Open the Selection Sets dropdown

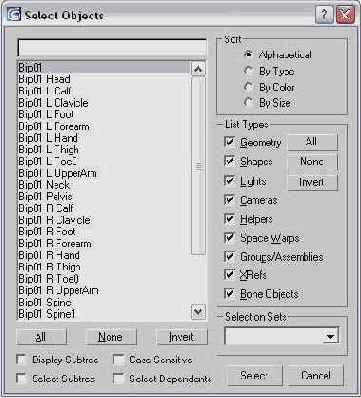pos(330,337)
